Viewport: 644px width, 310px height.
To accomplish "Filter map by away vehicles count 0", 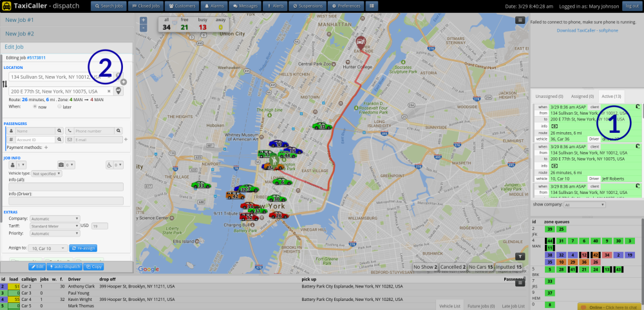I will [x=220, y=27].
